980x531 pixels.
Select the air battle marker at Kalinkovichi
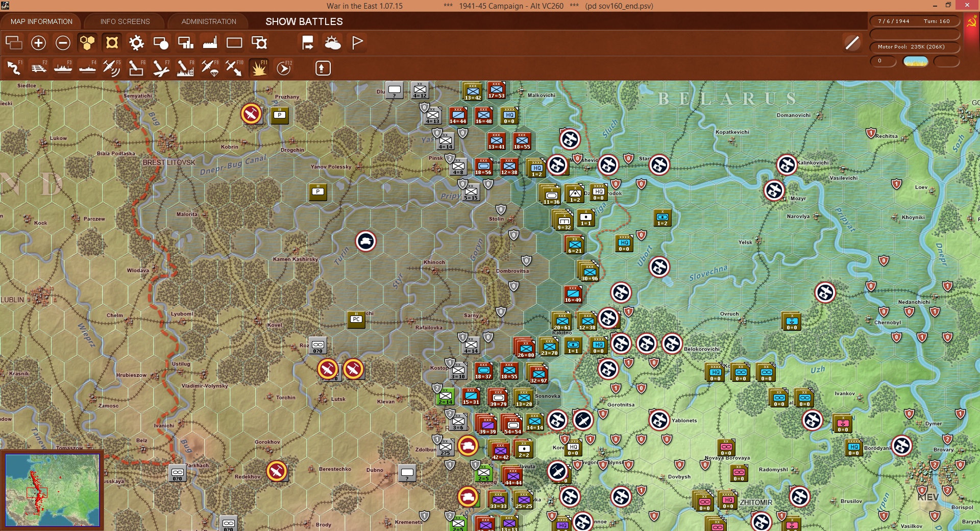tap(787, 165)
